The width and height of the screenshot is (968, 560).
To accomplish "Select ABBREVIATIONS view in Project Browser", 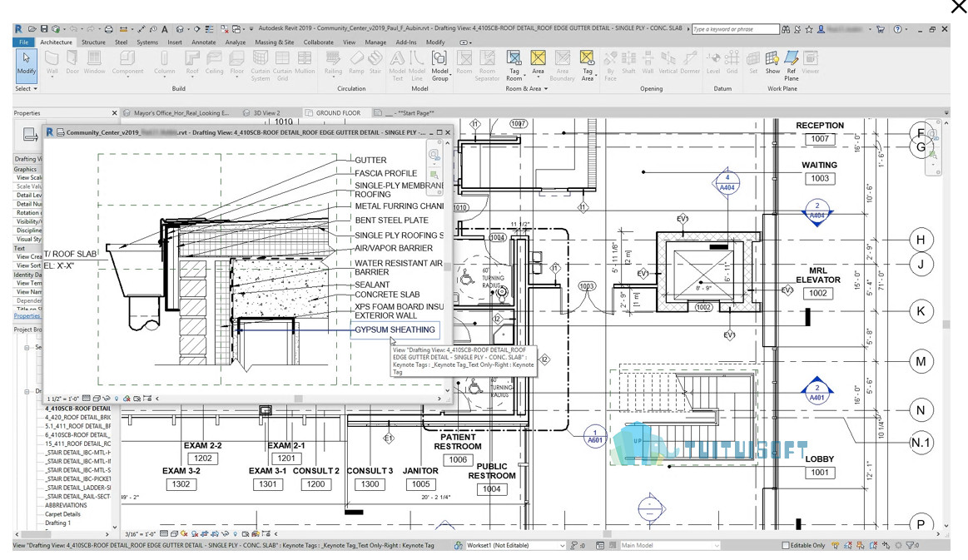I will [66, 505].
